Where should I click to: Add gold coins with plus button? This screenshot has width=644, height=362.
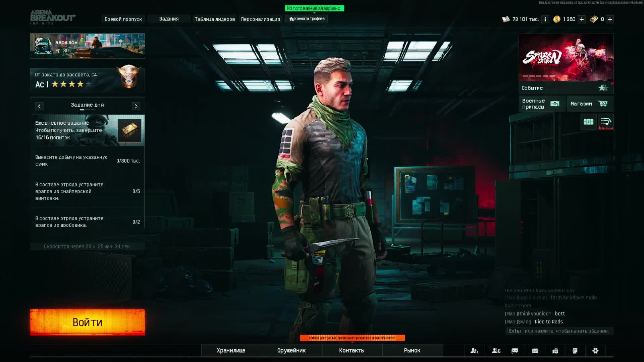pos(582,19)
